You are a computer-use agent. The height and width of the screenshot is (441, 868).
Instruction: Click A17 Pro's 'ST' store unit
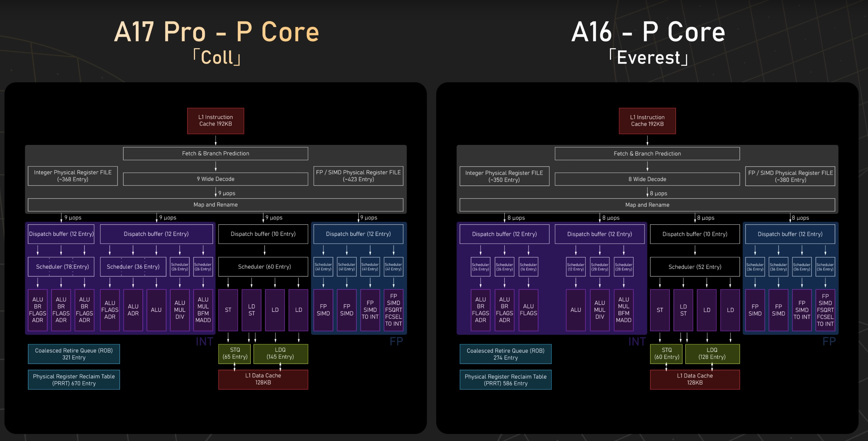coord(228,310)
